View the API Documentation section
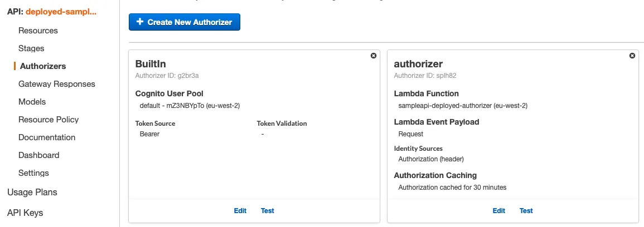 (47, 137)
